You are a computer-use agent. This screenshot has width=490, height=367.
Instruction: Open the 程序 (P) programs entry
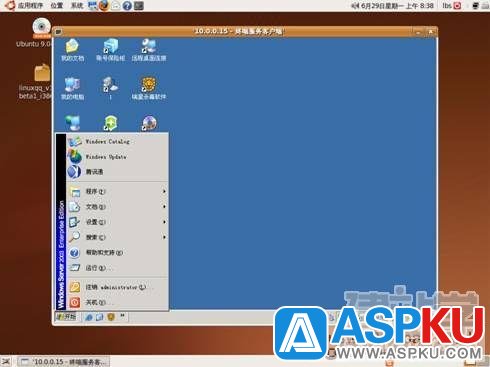[x=117, y=192]
